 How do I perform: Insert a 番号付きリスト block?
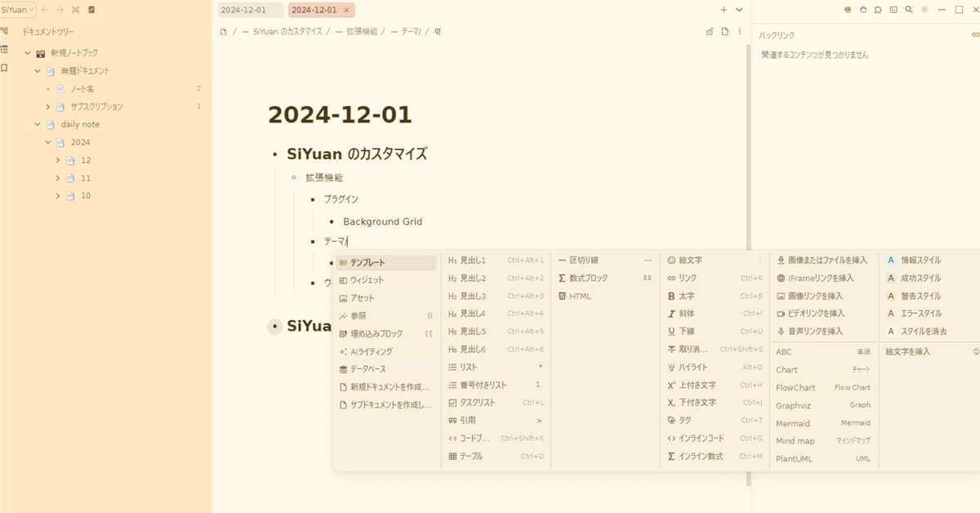pos(496,385)
